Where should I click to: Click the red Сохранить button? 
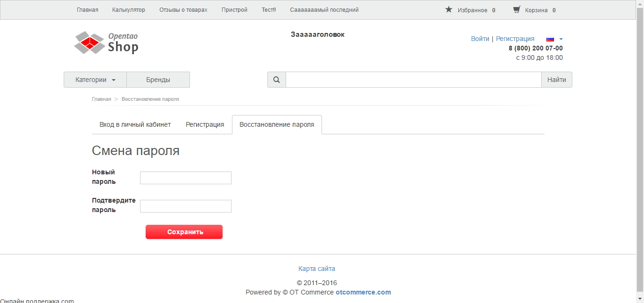pyautogui.click(x=184, y=232)
